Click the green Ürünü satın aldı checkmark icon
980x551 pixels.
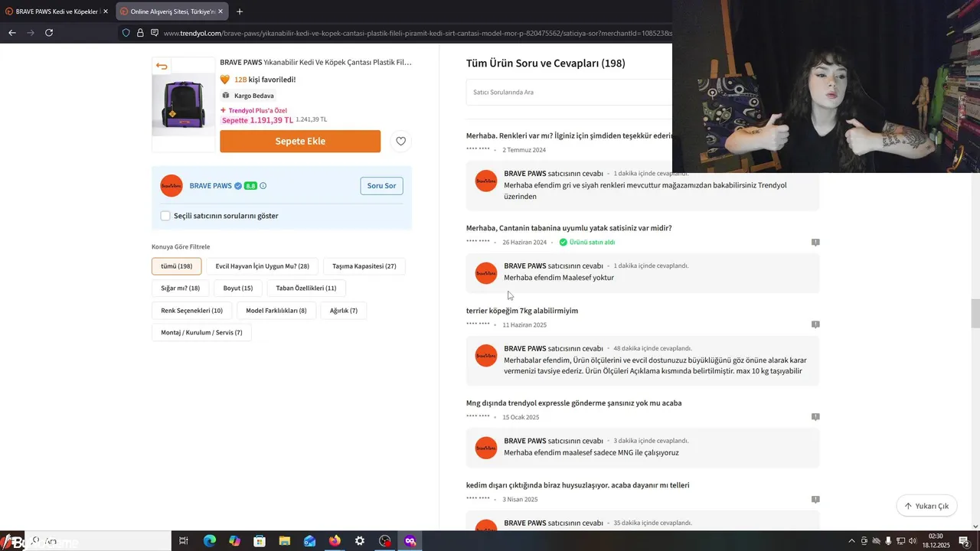[x=563, y=242]
